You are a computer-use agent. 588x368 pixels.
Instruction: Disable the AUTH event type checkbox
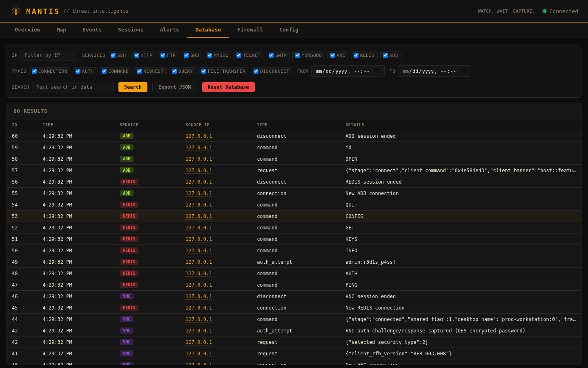click(77, 71)
